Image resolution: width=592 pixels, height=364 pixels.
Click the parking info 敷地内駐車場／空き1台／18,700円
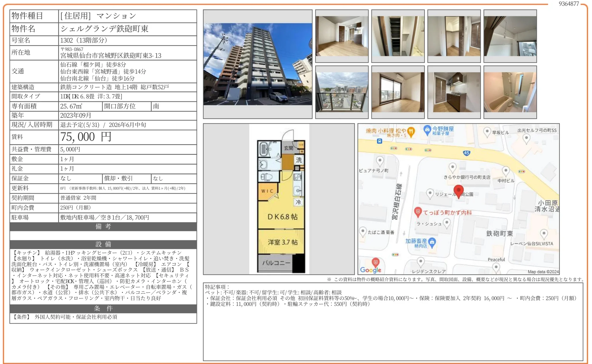coord(105,218)
